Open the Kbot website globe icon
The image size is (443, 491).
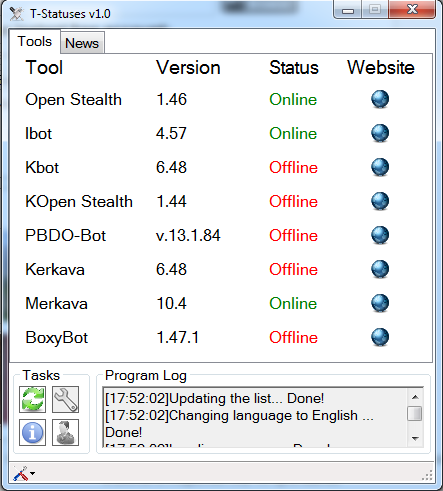(x=380, y=167)
